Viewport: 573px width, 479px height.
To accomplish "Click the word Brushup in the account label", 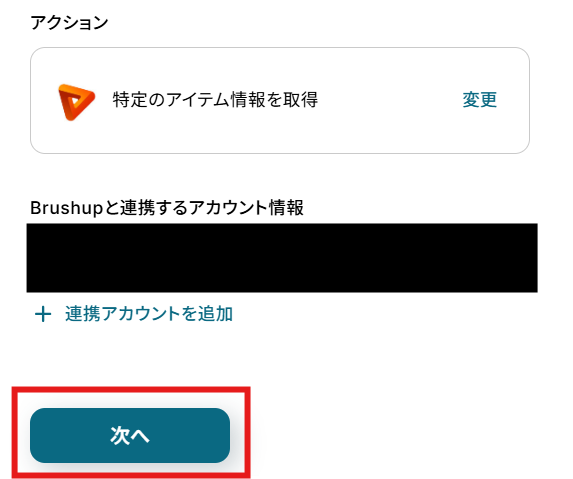I will (67, 209).
